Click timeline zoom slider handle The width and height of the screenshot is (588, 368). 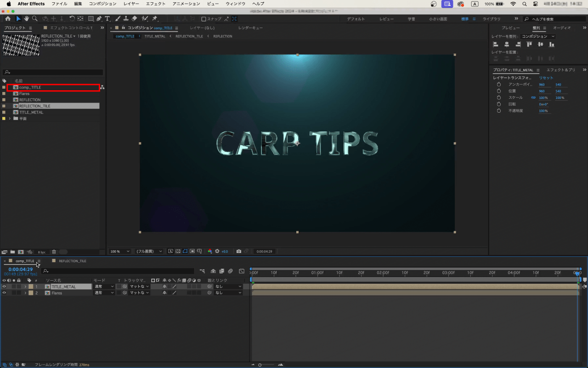tap(260, 365)
